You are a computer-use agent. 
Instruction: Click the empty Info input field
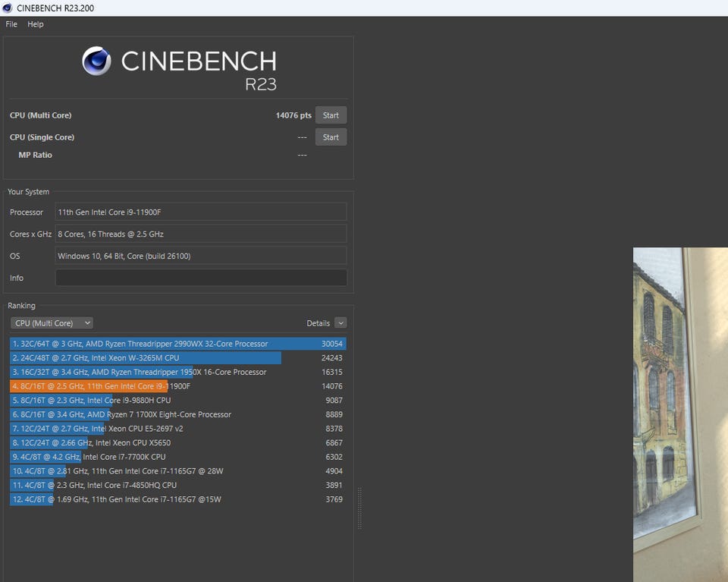pyautogui.click(x=200, y=278)
